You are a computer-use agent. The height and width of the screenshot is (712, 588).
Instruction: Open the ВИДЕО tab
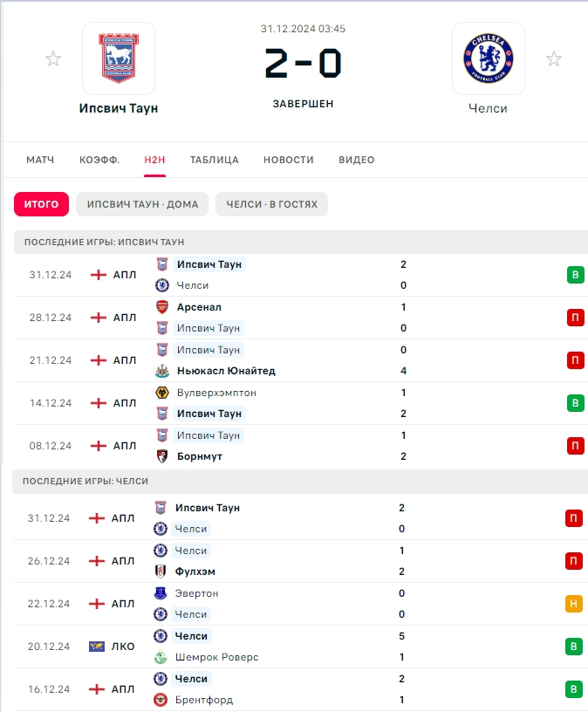click(357, 160)
